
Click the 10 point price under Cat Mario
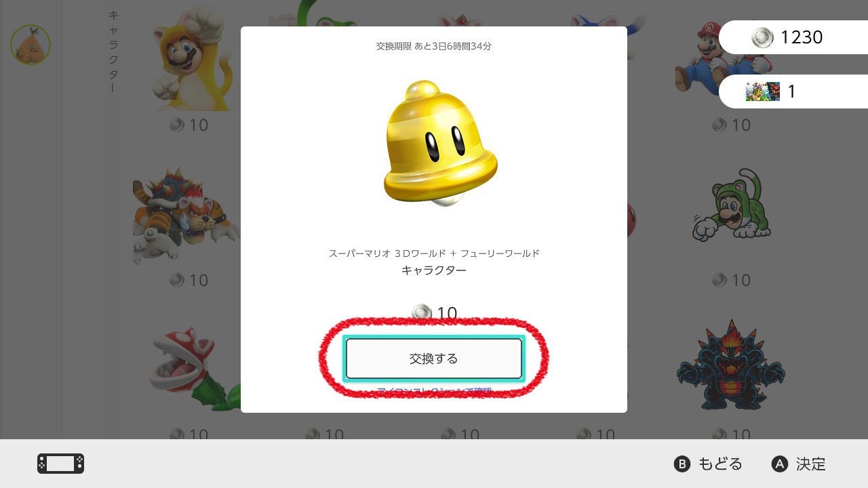pyautogui.click(x=189, y=125)
